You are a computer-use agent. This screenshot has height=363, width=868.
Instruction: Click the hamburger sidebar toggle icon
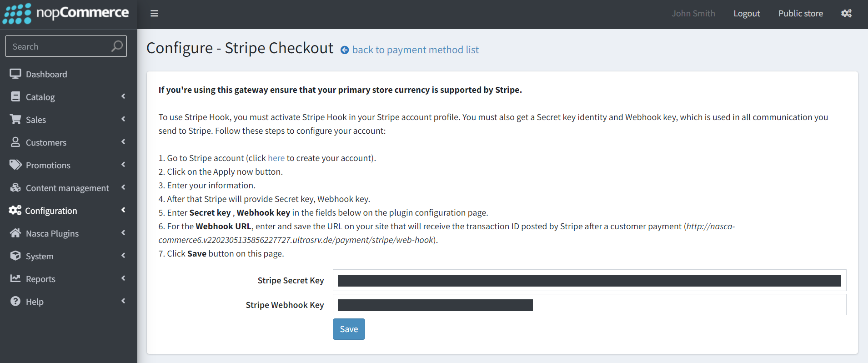point(154,14)
